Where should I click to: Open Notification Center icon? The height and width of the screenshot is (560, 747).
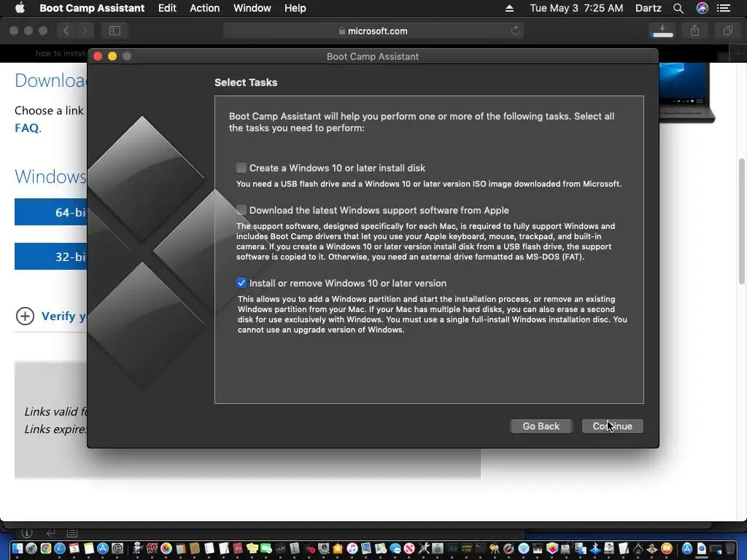coord(724,8)
